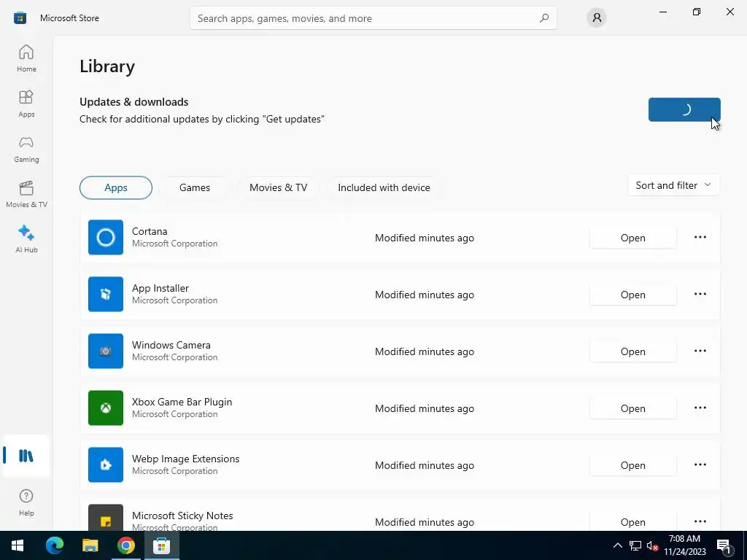Open more options for Microsoft Sticky Notes
The height and width of the screenshot is (560, 747).
point(700,521)
